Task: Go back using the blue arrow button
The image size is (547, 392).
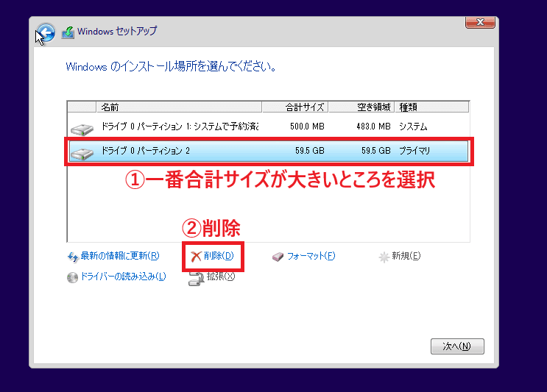Action: [x=46, y=33]
